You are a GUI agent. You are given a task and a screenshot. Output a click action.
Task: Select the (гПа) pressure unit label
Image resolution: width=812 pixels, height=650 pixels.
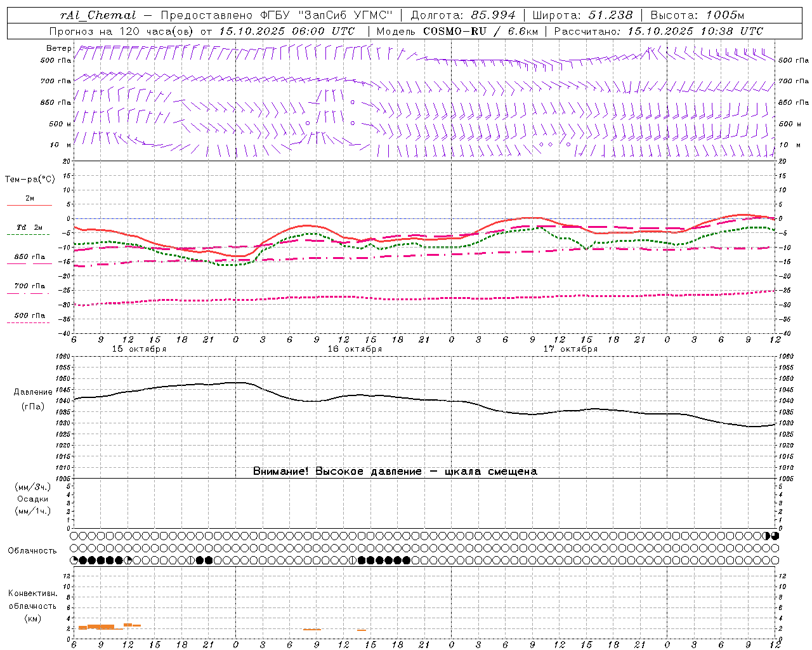click(x=33, y=407)
